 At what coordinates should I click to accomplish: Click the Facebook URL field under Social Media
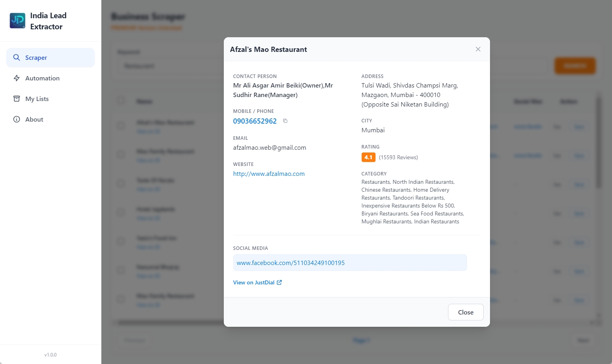point(350,263)
